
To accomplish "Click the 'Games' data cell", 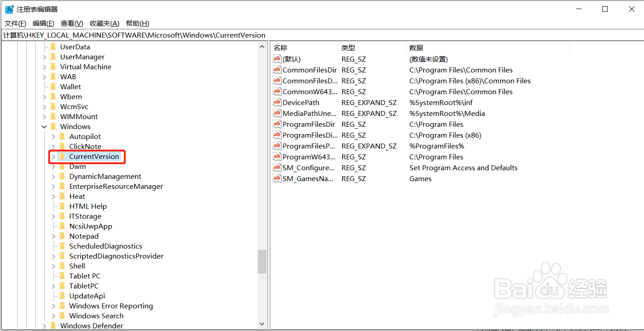I will [x=420, y=178].
